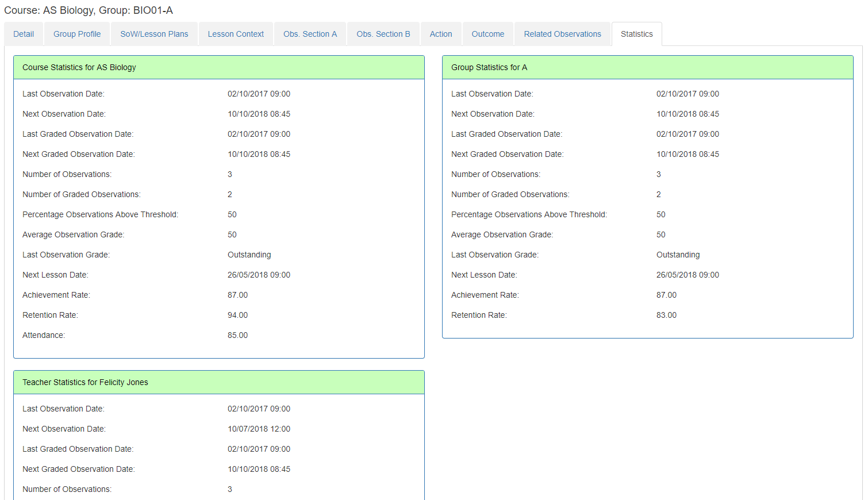The height and width of the screenshot is (500, 868).
Task: Open the SoW/Lesson Plans tab
Action: pos(154,34)
